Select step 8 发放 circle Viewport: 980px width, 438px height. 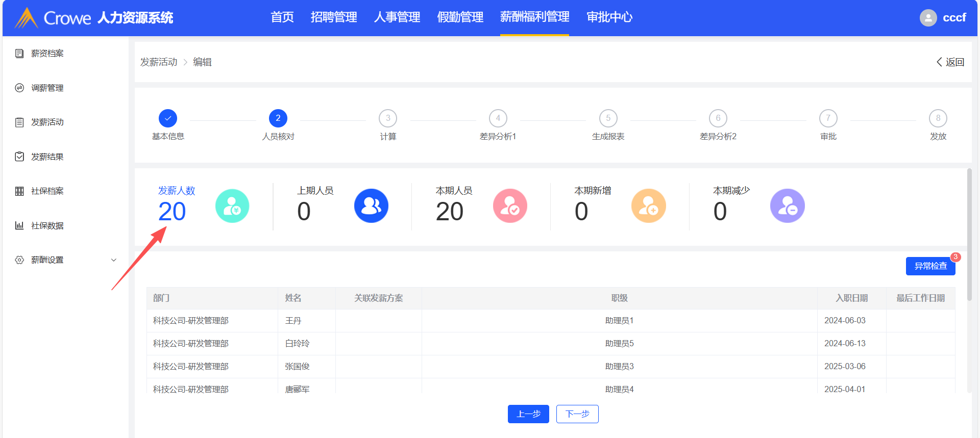pyautogui.click(x=938, y=118)
